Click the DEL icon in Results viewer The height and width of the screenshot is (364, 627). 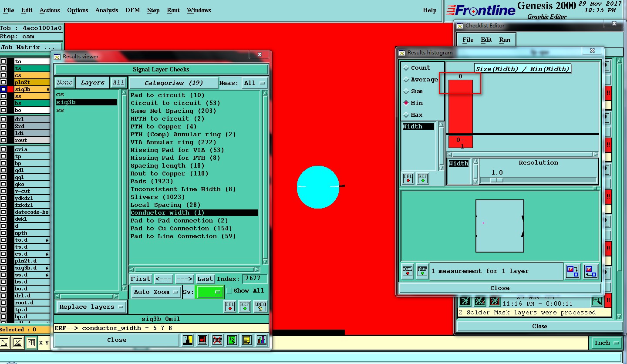(230, 306)
